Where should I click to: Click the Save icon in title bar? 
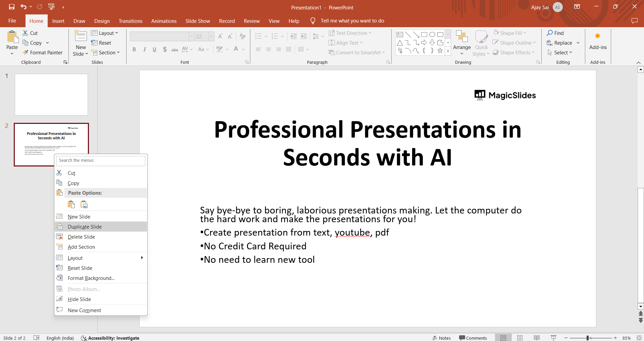click(x=12, y=7)
